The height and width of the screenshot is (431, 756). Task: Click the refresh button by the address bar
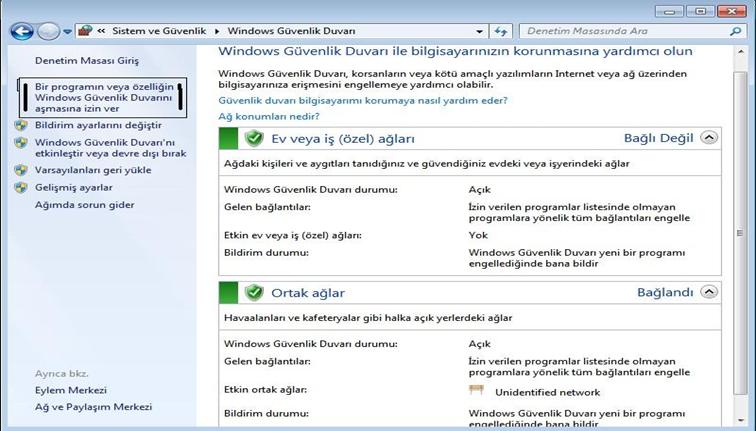(500, 31)
